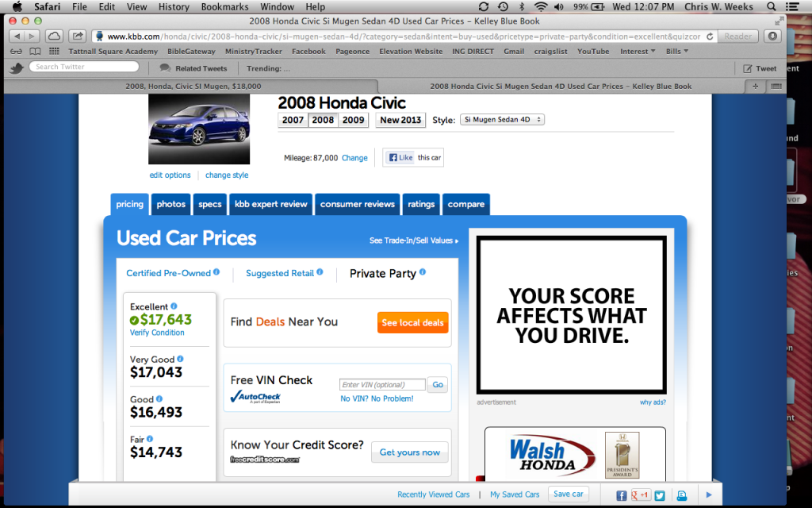
Task: Click the See local deals button
Action: pyautogui.click(x=412, y=323)
